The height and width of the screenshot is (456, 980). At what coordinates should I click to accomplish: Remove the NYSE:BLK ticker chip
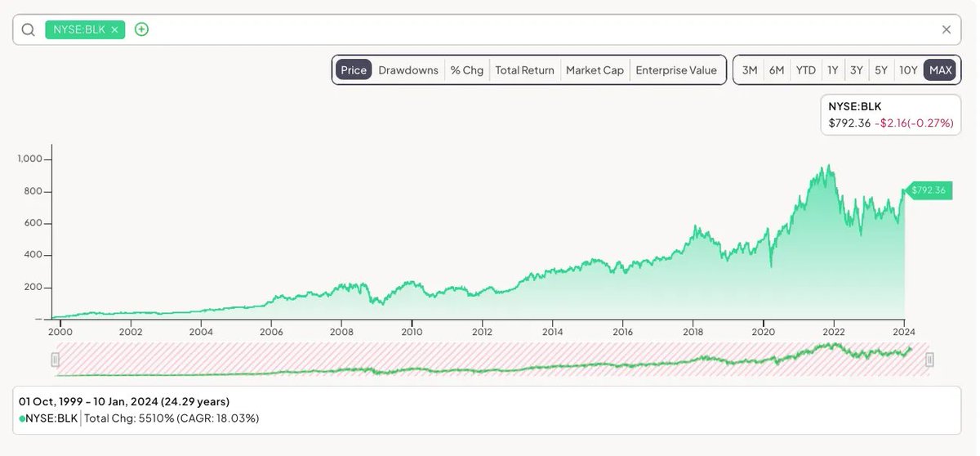[x=114, y=29]
